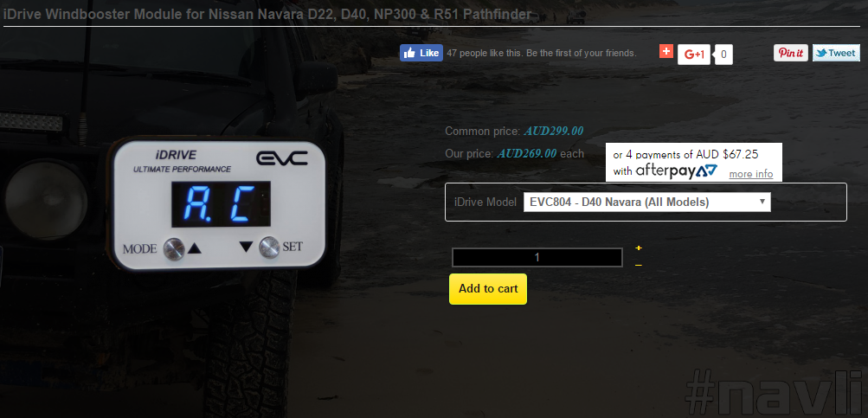
Task: Click the Afterpay payment info box
Action: click(694, 162)
